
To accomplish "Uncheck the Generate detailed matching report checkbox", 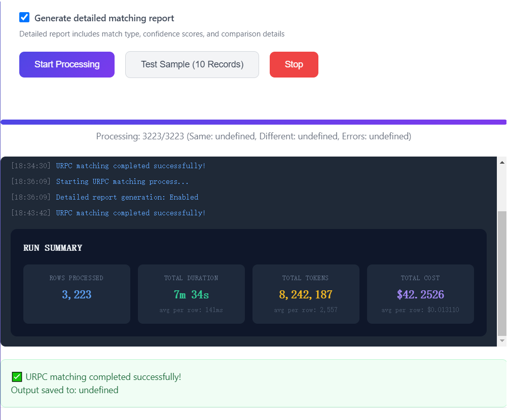I will (x=24, y=17).
